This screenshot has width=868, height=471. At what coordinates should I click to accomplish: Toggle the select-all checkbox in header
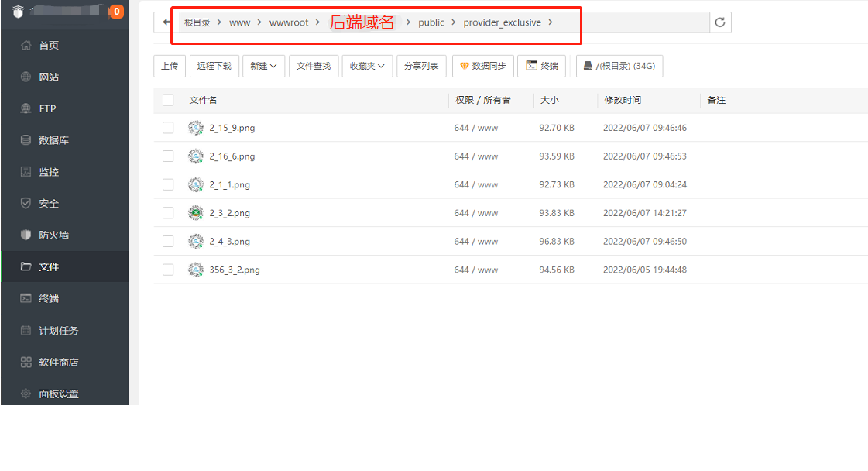168,100
